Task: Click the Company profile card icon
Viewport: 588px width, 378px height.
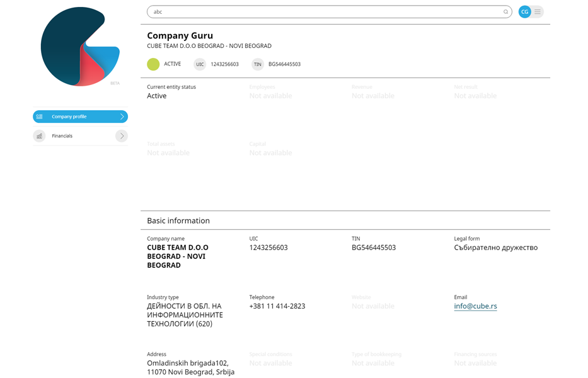Action: [x=39, y=117]
